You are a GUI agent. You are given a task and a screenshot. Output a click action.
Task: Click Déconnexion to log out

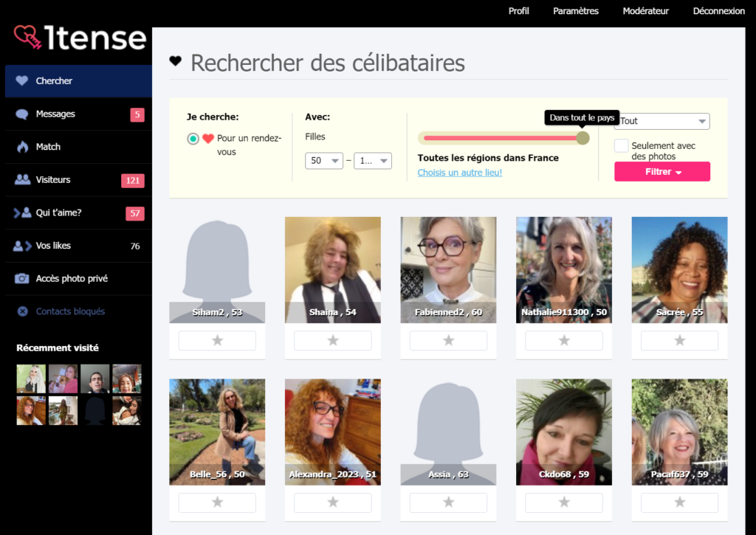point(719,11)
